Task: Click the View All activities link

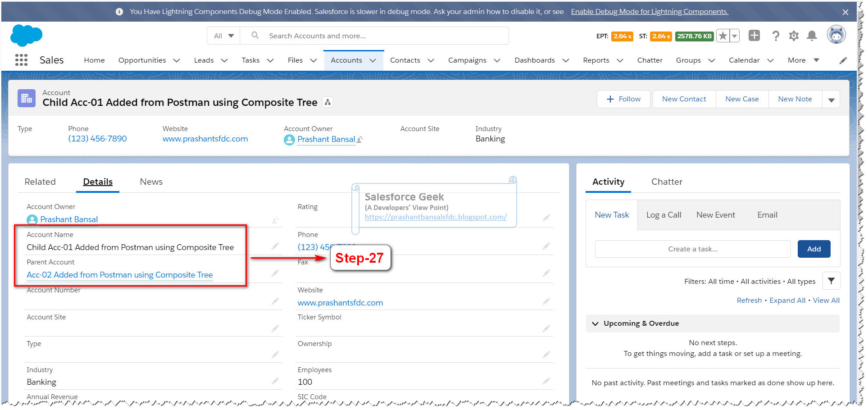Action: 826,301
